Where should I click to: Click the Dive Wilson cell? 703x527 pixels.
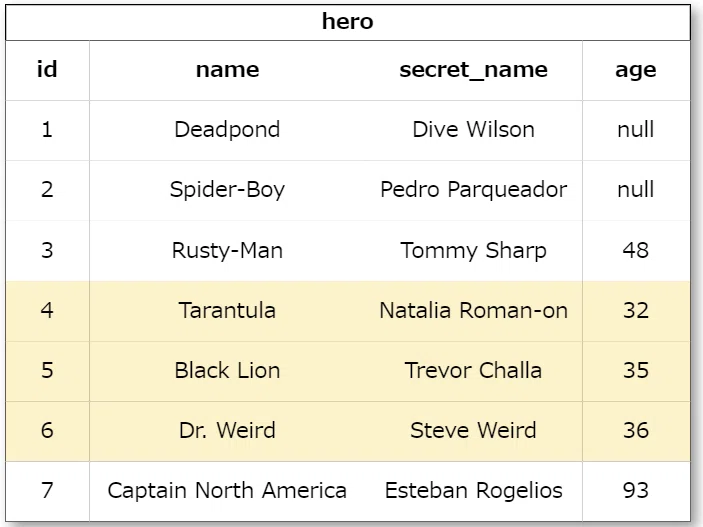pyautogui.click(x=473, y=130)
